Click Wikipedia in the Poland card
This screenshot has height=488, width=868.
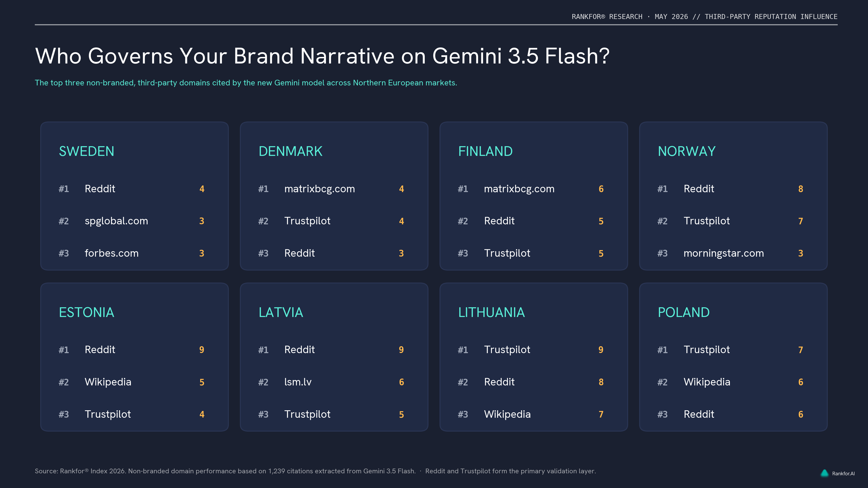pos(707,382)
